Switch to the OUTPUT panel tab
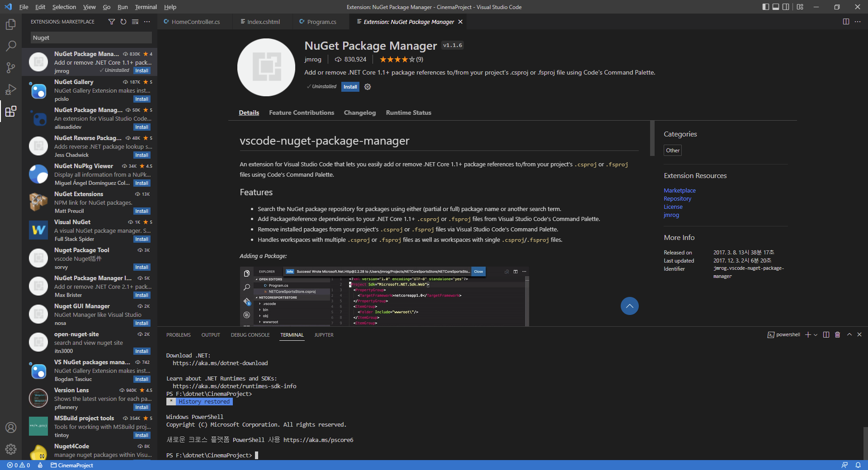868x470 pixels. tap(211, 335)
